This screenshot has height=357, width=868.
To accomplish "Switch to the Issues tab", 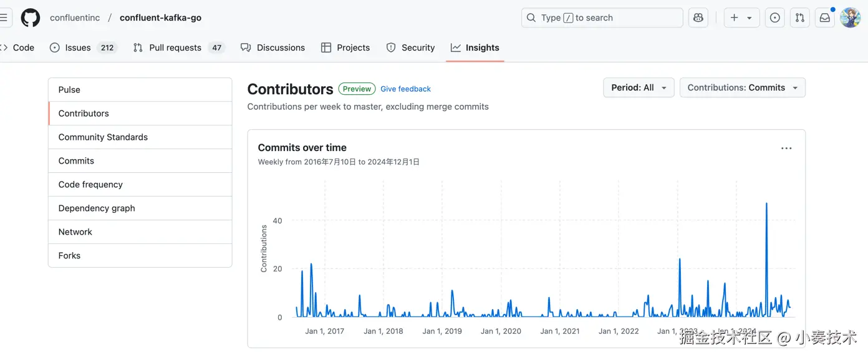I will (x=84, y=47).
